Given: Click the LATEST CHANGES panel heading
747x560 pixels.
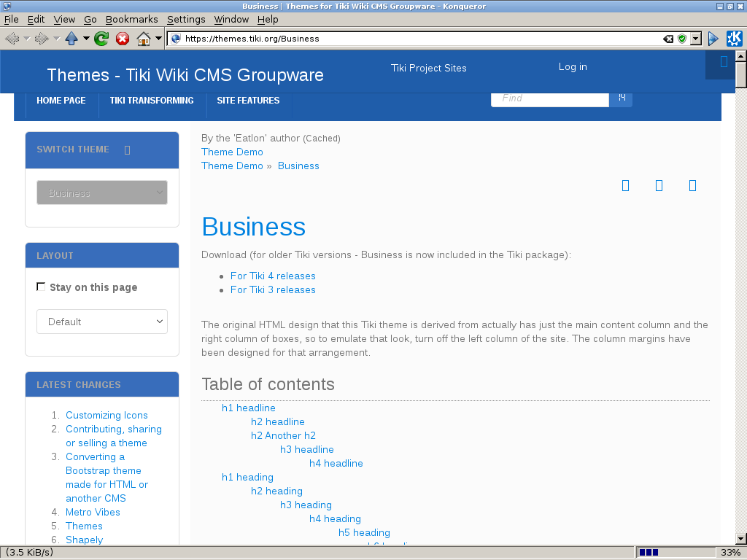Looking at the screenshot, I should pyautogui.click(x=79, y=385).
